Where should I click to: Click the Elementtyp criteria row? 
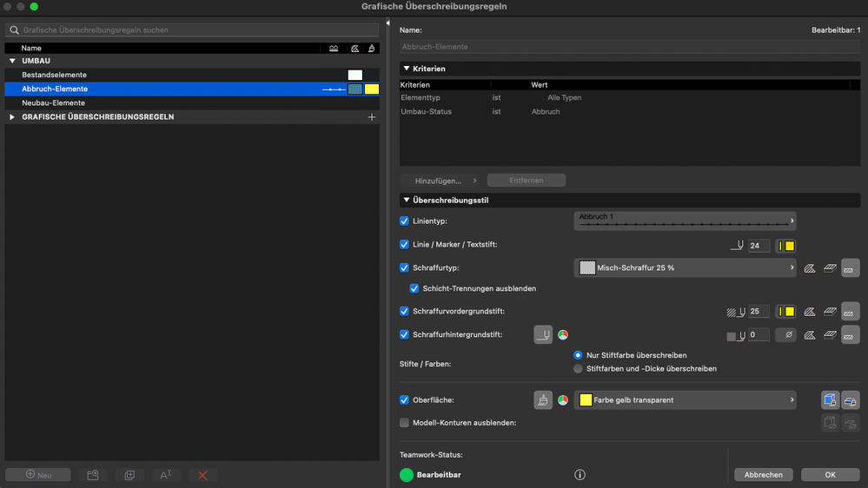click(629, 97)
